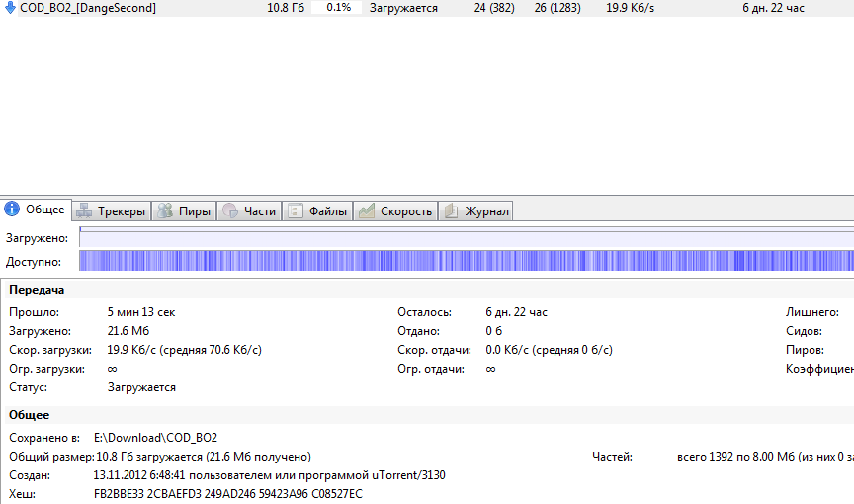Click the Частей label
The height and width of the screenshot is (504, 854).
click(x=612, y=457)
